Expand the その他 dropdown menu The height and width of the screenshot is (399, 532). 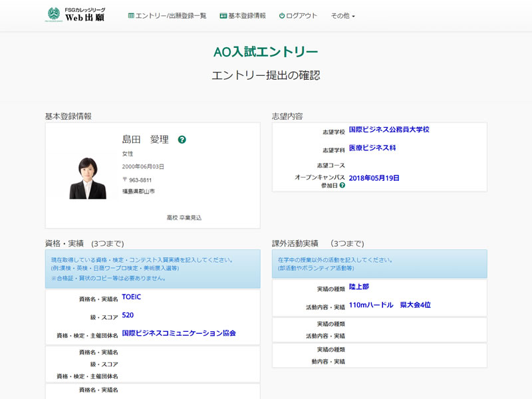click(x=342, y=15)
